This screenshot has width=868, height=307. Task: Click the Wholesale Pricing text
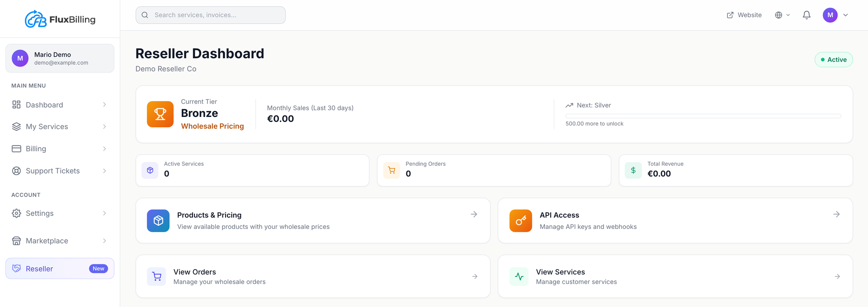click(212, 126)
